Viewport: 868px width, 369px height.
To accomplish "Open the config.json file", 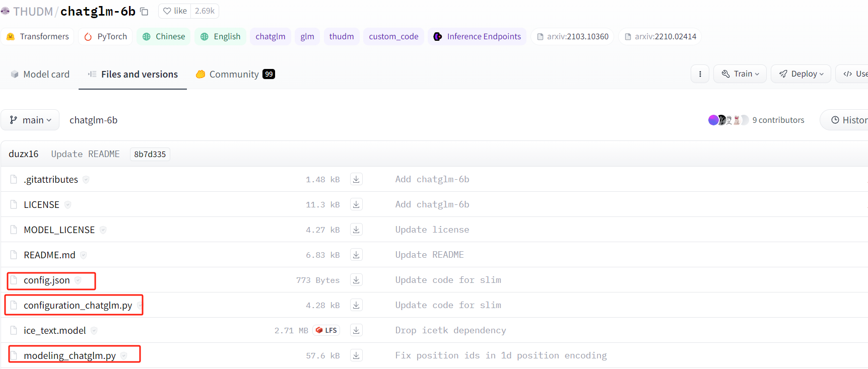I will [x=47, y=280].
